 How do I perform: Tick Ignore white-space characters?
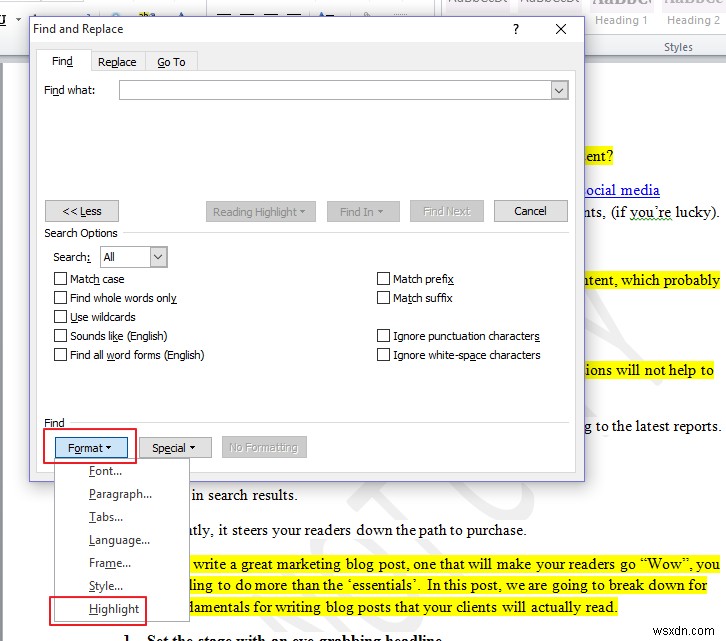[x=383, y=355]
